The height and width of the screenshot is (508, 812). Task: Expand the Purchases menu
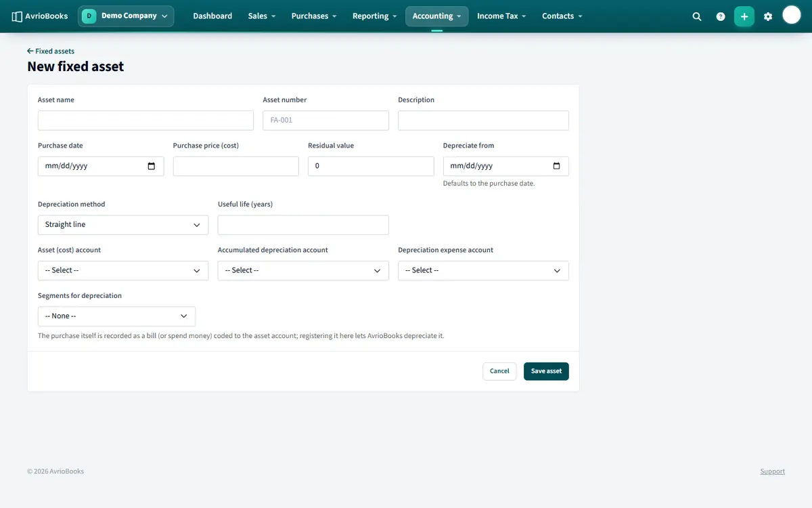[x=314, y=16]
